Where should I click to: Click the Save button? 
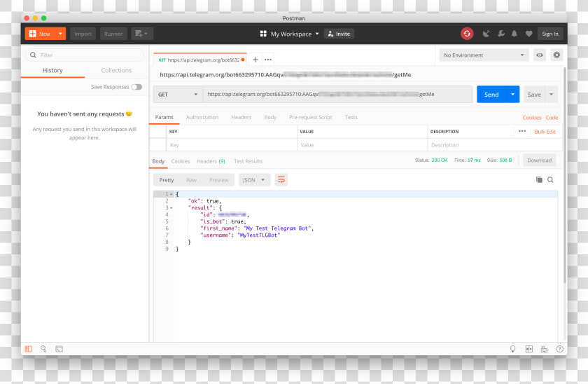click(x=534, y=94)
